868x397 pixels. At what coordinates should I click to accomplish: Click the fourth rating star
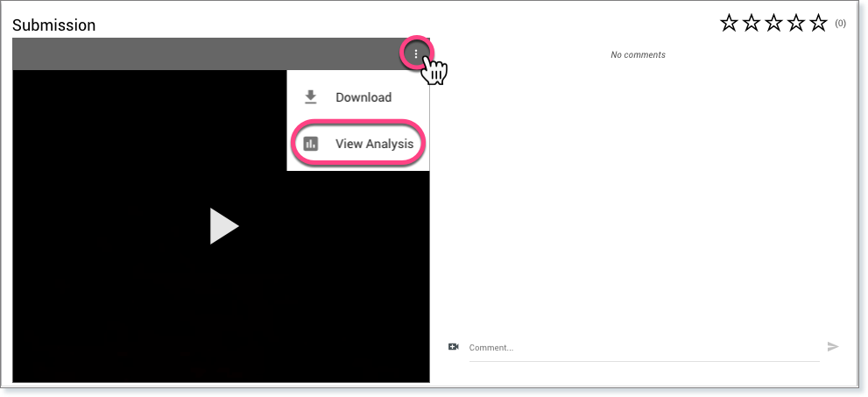point(796,24)
